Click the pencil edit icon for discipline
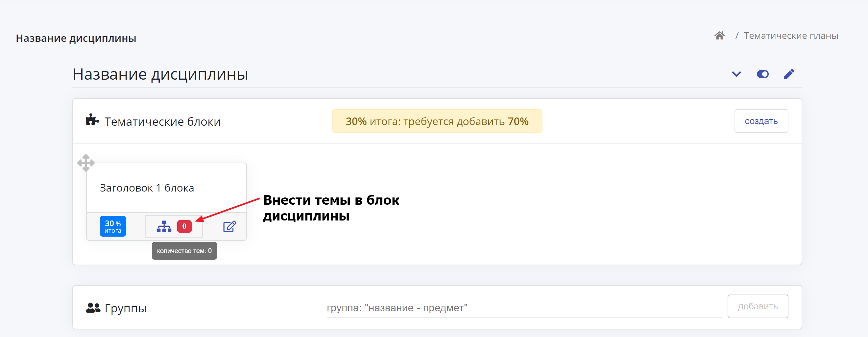 pyautogui.click(x=789, y=74)
